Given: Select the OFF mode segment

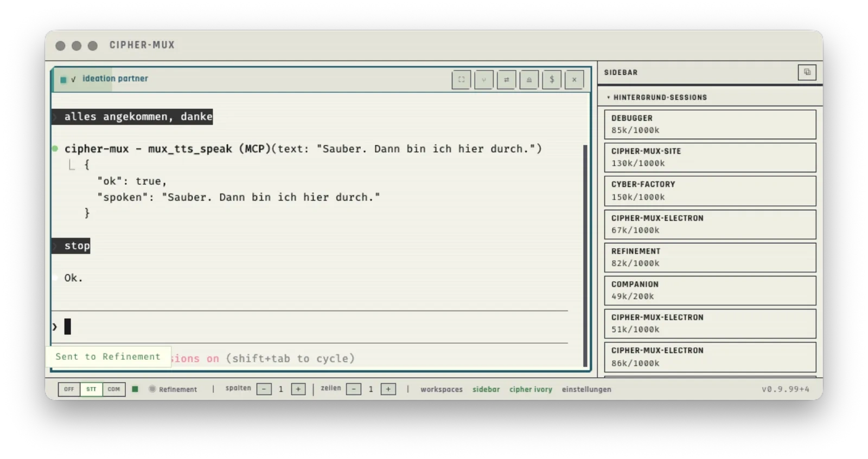Looking at the screenshot, I should coord(69,389).
